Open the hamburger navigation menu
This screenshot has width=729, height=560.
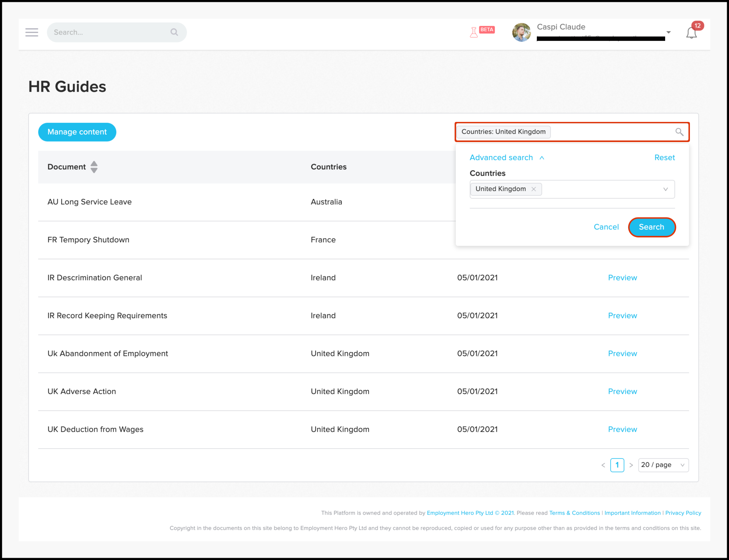tap(32, 32)
